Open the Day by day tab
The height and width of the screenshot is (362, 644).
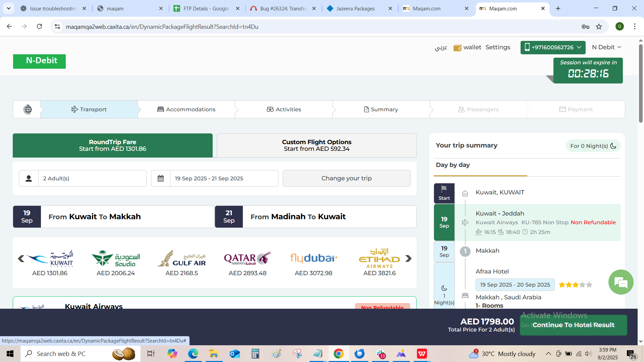(x=452, y=165)
